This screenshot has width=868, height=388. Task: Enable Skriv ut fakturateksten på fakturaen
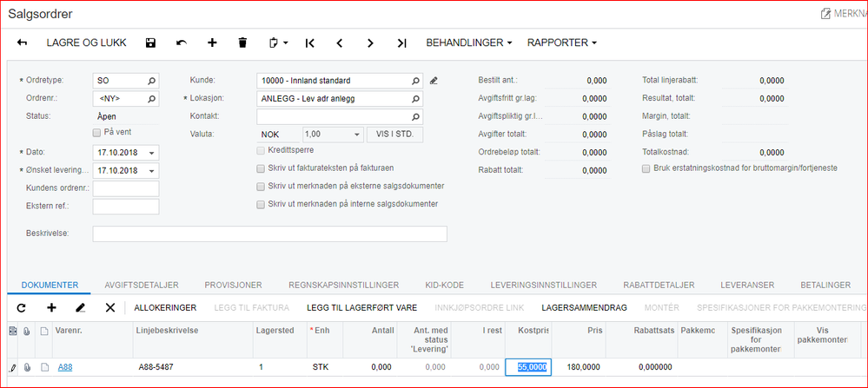(x=261, y=168)
